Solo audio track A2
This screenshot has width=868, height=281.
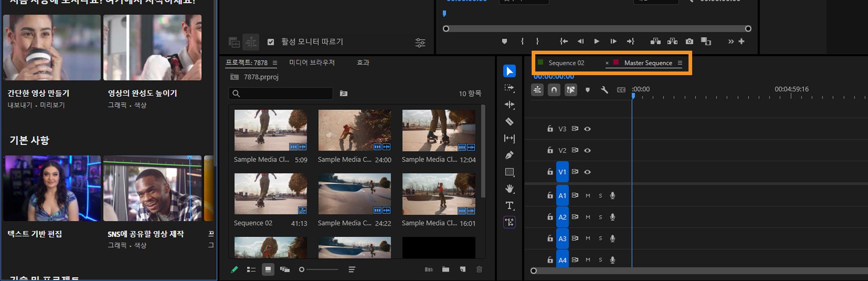[600, 217]
